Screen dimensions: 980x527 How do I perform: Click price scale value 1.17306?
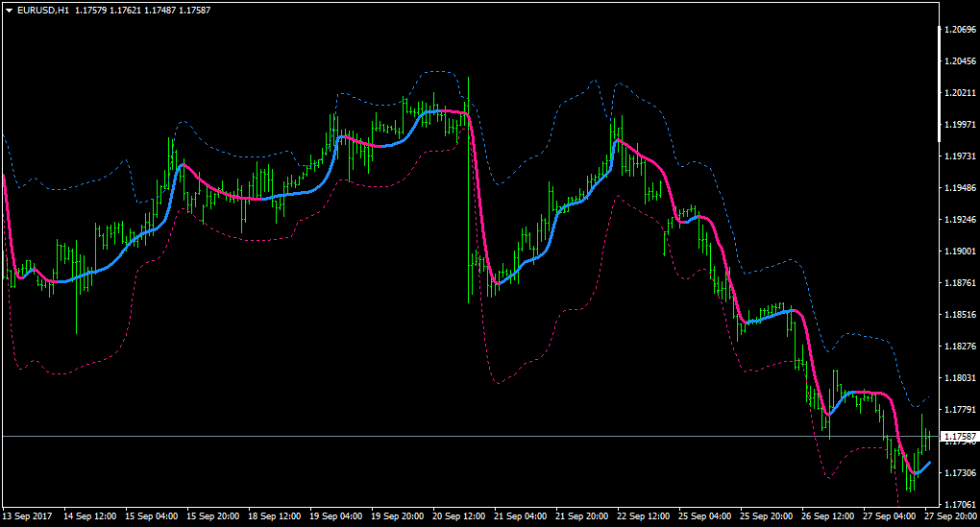(x=960, y=473)
